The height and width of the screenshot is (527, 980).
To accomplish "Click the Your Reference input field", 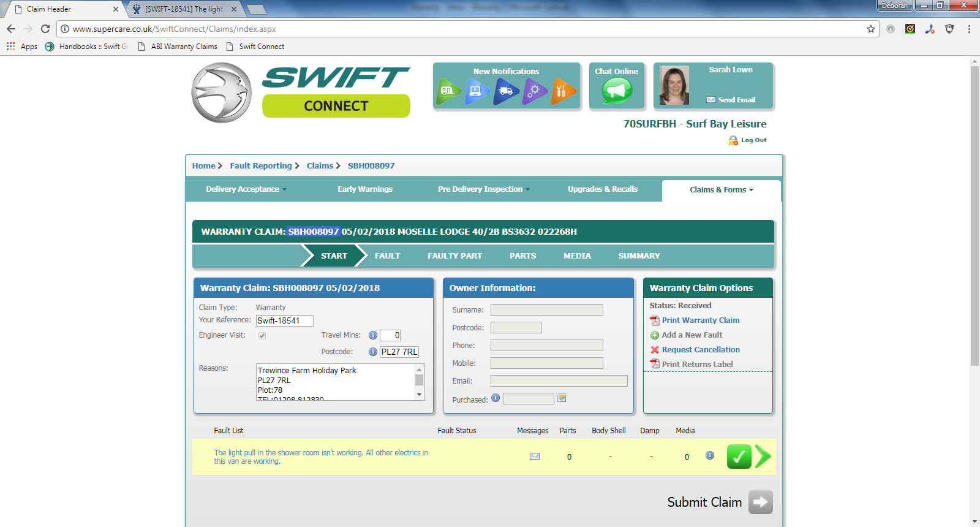I will coord(285,320).
